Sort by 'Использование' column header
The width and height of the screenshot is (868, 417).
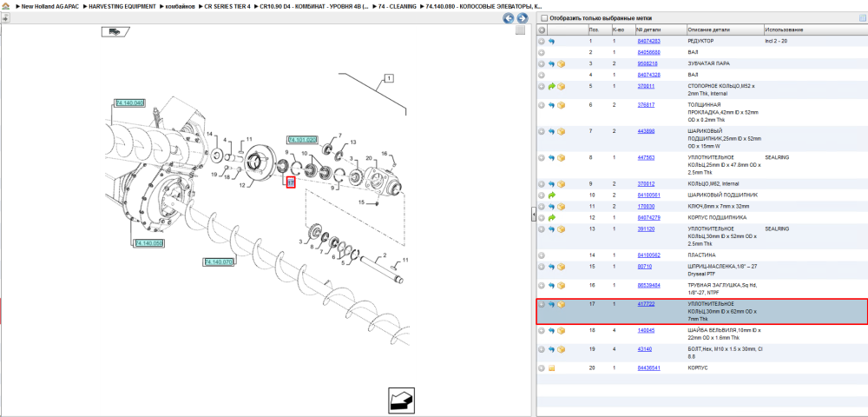click(x=814, y=30)
